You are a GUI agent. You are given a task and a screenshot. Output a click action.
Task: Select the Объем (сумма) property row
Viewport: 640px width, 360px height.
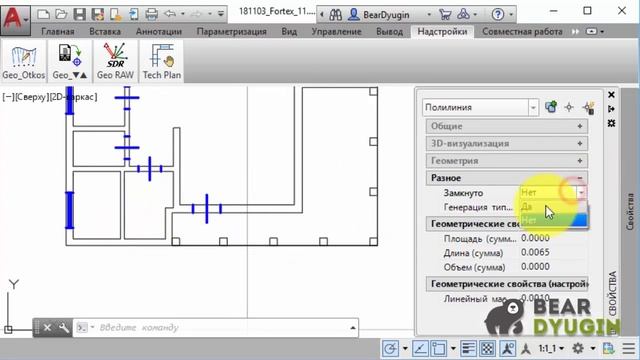tap(507, 267)
